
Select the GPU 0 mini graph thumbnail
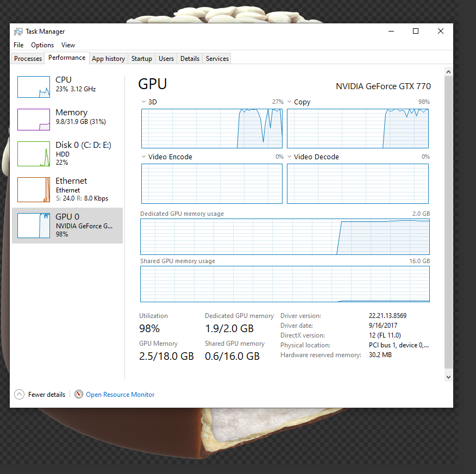coord(34,225)
